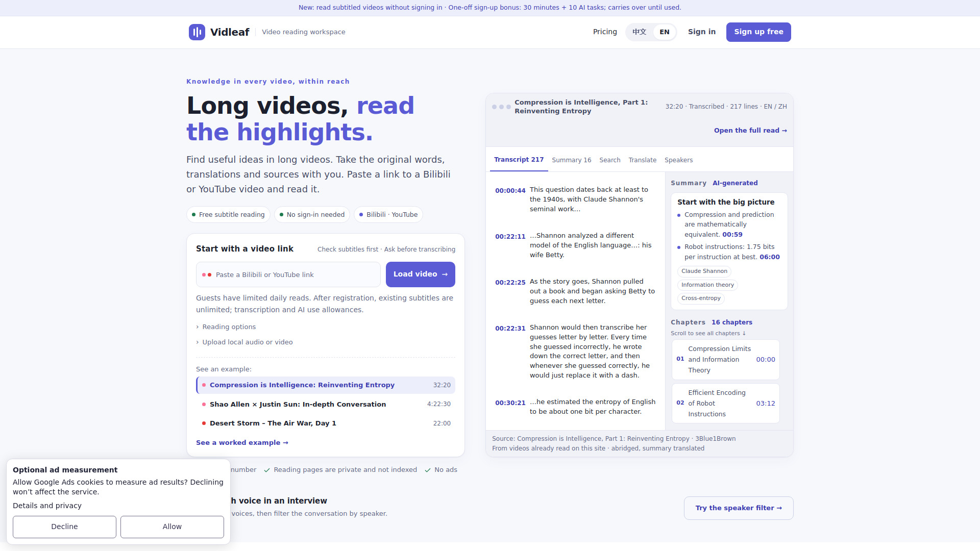
Task: Jump to transcript timestamp 00:30:21
Action: click(x=510, y=403)
